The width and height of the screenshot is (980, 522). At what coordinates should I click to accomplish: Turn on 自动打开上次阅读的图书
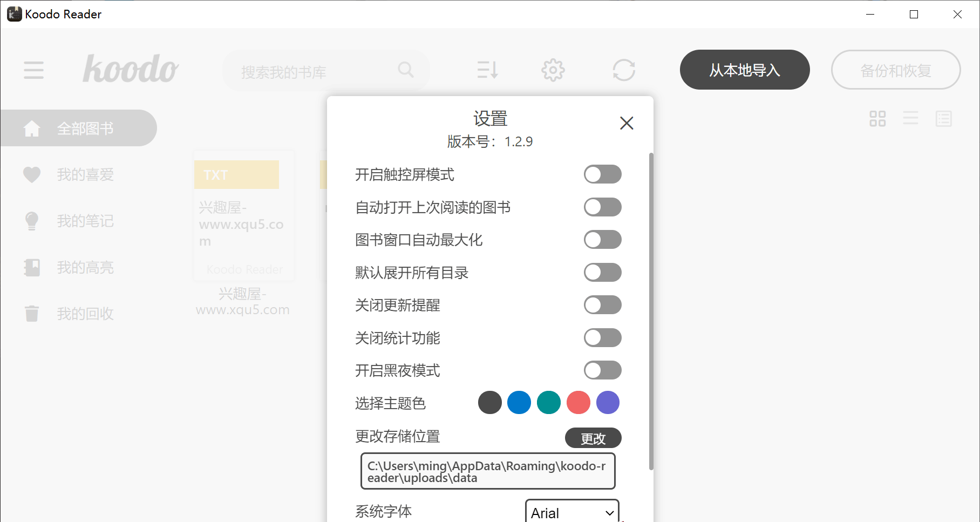(x=602, y=207)
